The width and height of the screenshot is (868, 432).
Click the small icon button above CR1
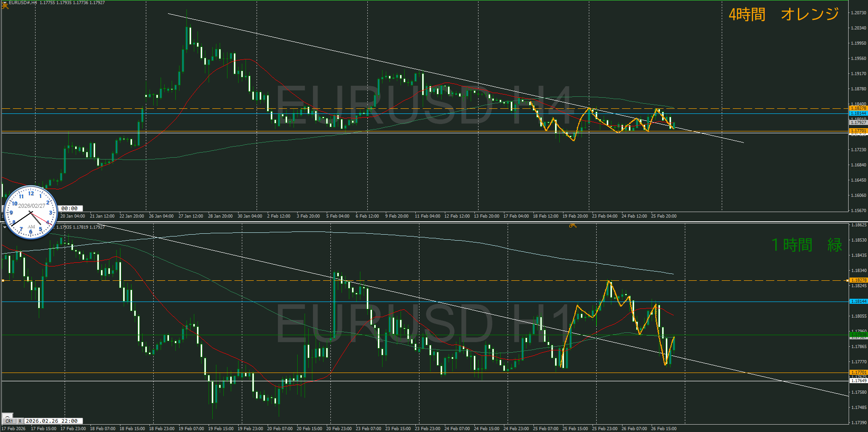pos(7,415)
